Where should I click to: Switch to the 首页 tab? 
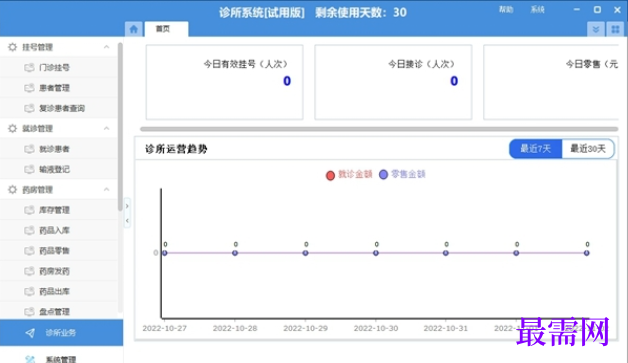tap(166, 29)
